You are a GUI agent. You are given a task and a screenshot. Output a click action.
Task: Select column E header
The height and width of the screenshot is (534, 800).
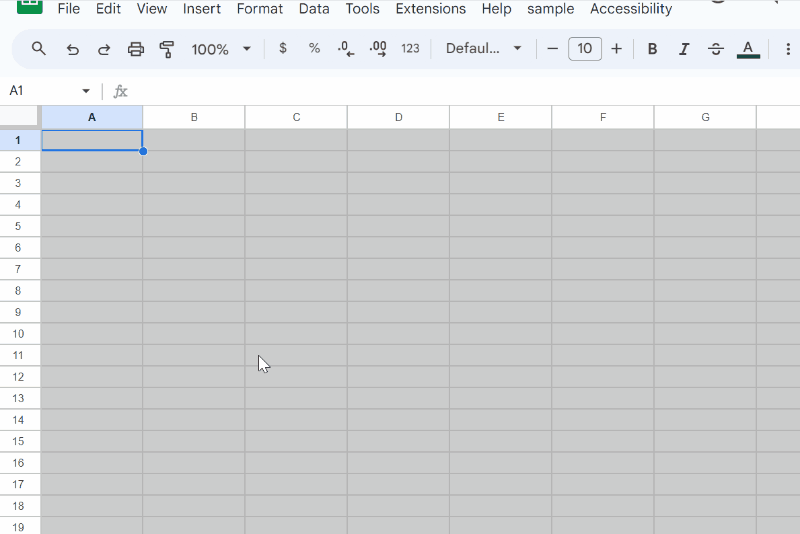(x=501, y=117)
